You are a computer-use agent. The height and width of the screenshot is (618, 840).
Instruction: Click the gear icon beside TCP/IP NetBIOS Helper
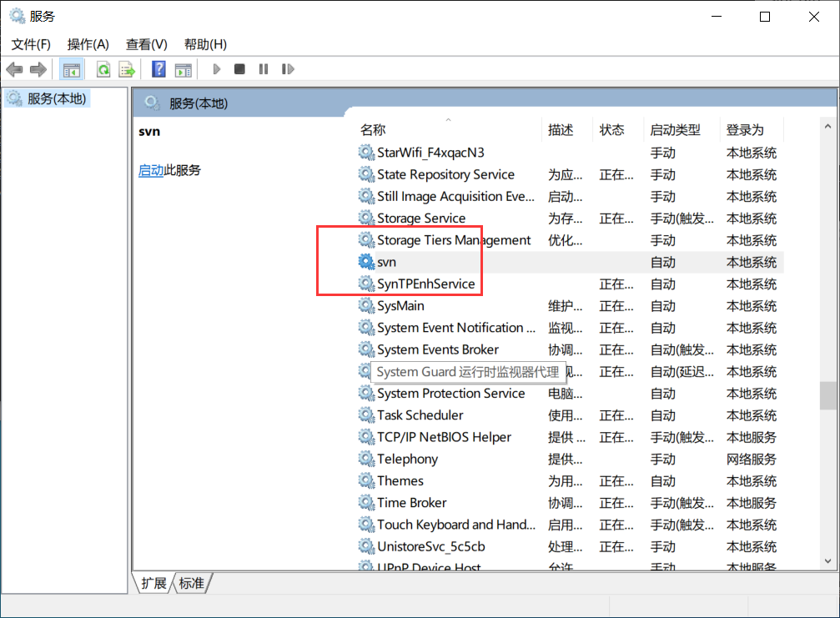pyautogui.click(x=366, y=437)
